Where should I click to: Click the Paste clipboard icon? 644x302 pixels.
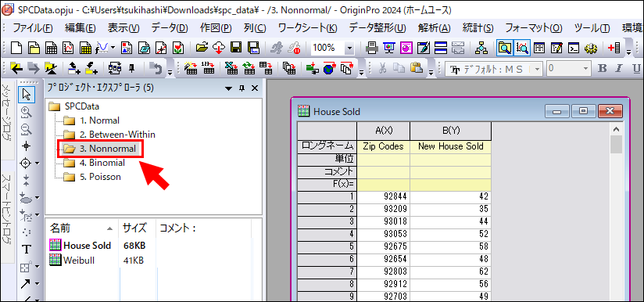pos(417,68)
